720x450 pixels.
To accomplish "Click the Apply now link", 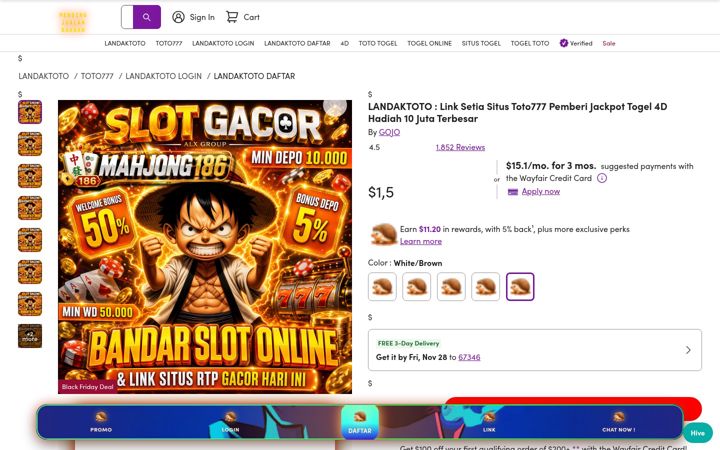I will [540, 191].
